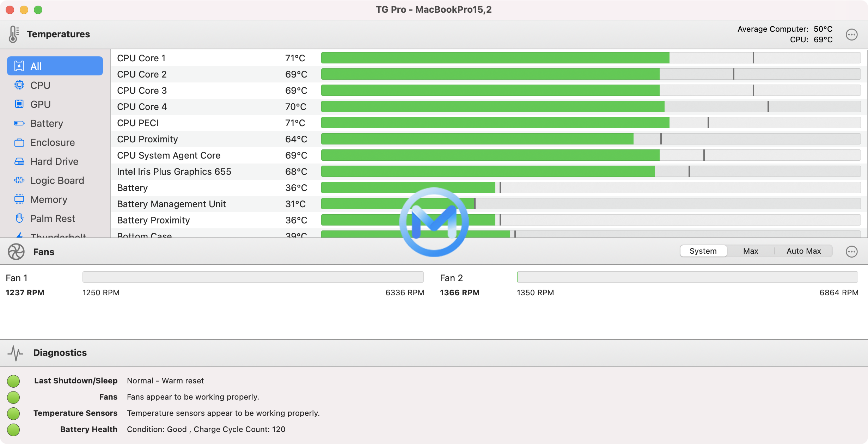Expand the Temperatures overflow options
Image resolution: width=868 pixels, height=444 pixels.
[x=851, y=34]
